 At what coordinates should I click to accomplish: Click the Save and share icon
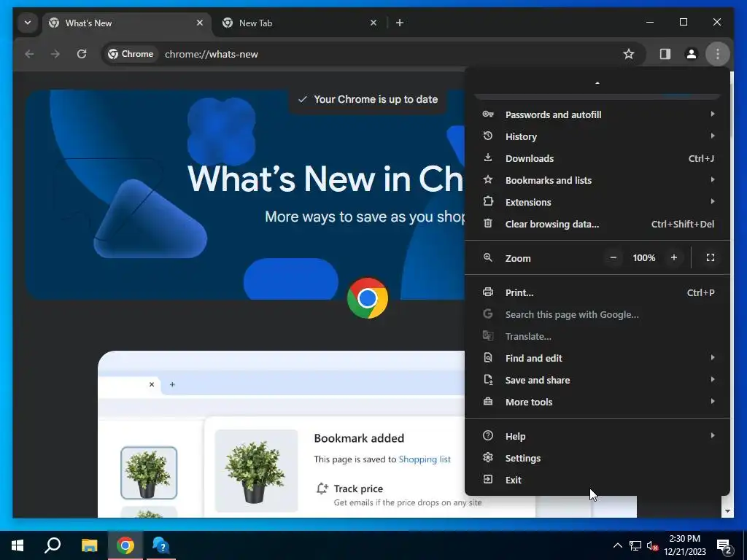(x=488, y=379)
